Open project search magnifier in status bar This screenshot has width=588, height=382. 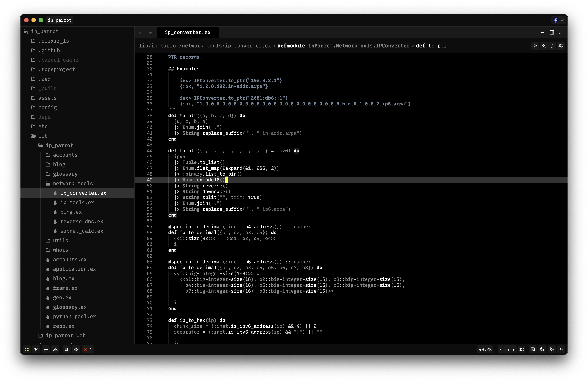[66, 349]
